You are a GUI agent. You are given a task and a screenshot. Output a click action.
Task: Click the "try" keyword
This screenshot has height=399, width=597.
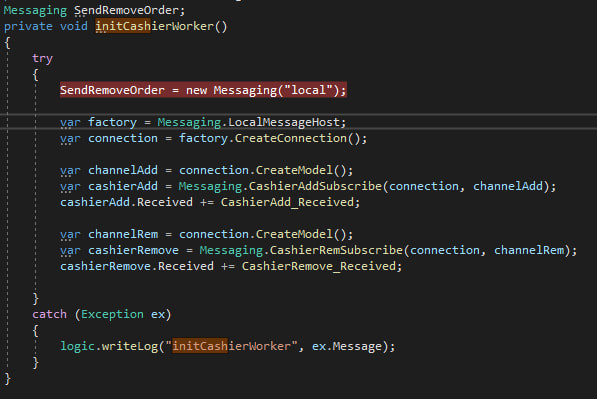[x=42, y=59]
